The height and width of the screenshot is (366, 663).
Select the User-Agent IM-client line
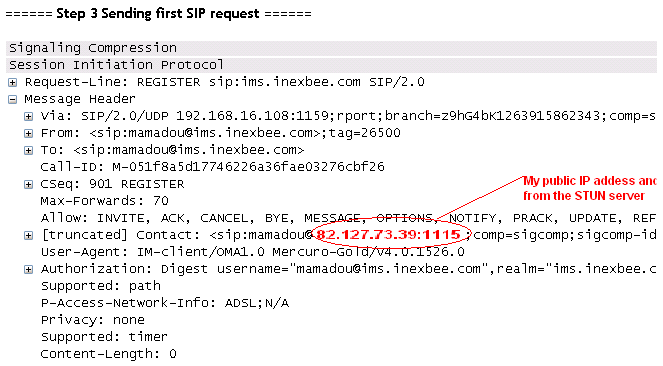point(252,252)
